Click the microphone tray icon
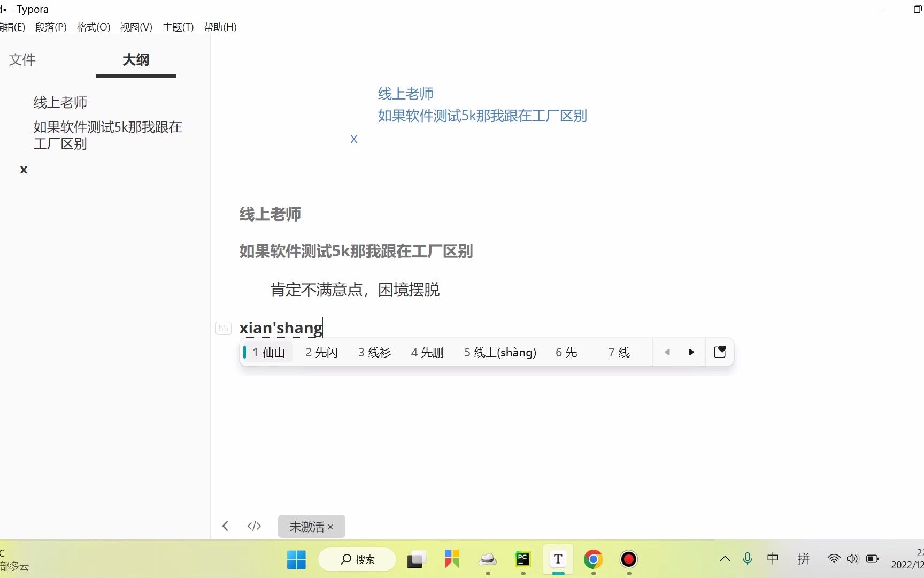 pyautogui.click(x=748, y=559)
